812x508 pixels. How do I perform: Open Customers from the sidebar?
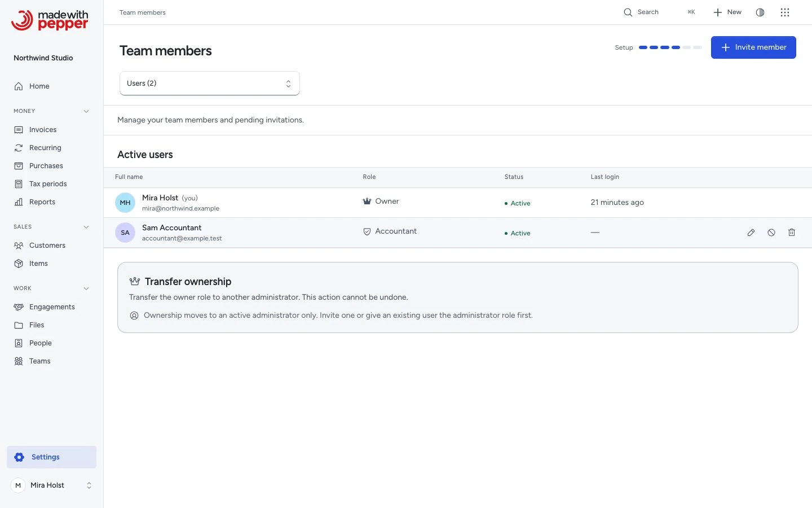click(x=51, y=246)
